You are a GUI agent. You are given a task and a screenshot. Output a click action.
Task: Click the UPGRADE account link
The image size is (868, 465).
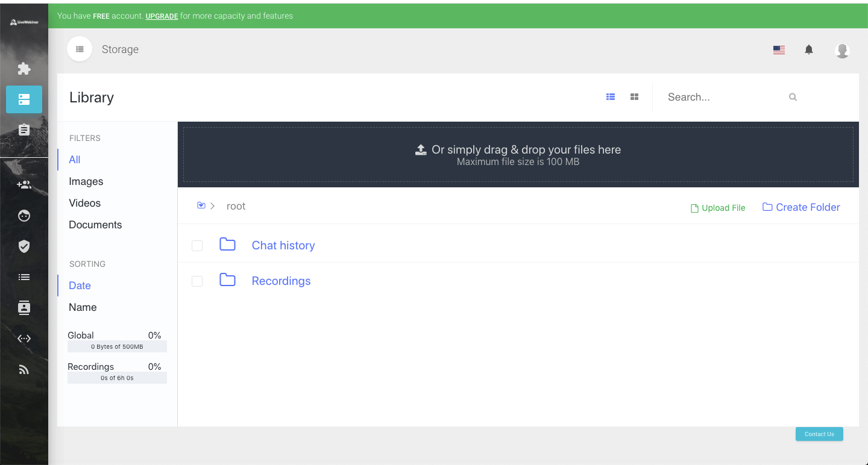162,16
